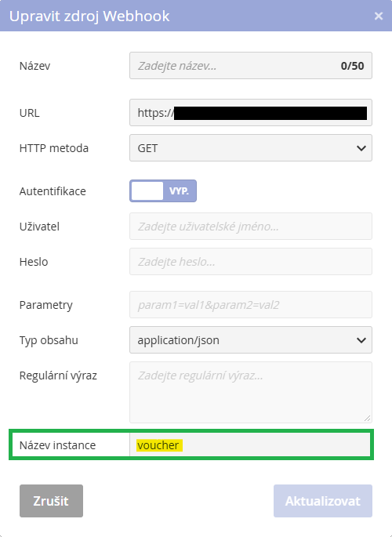Click the HTTP metoda label
392x537 pixels.
pos(54,148)
